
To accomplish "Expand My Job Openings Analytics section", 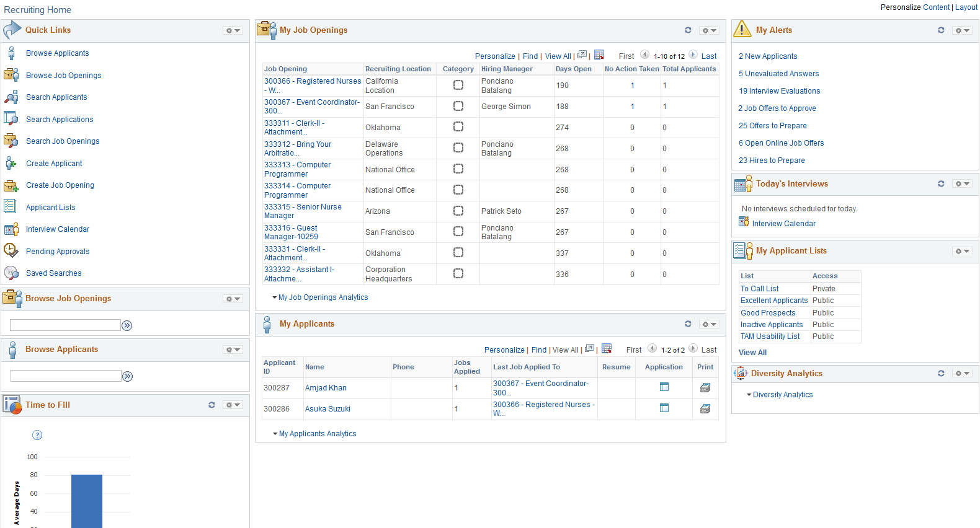I will (320, 297).
